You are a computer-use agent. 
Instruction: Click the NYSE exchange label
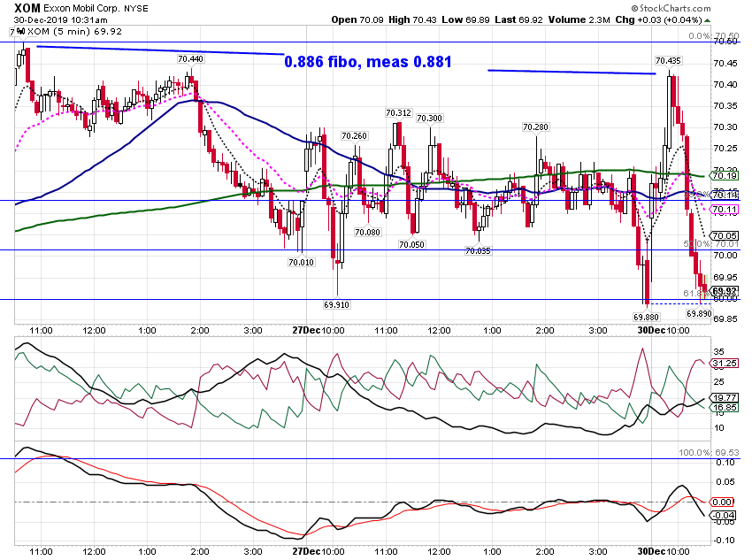pyautogui.click(x=136, y=9)
